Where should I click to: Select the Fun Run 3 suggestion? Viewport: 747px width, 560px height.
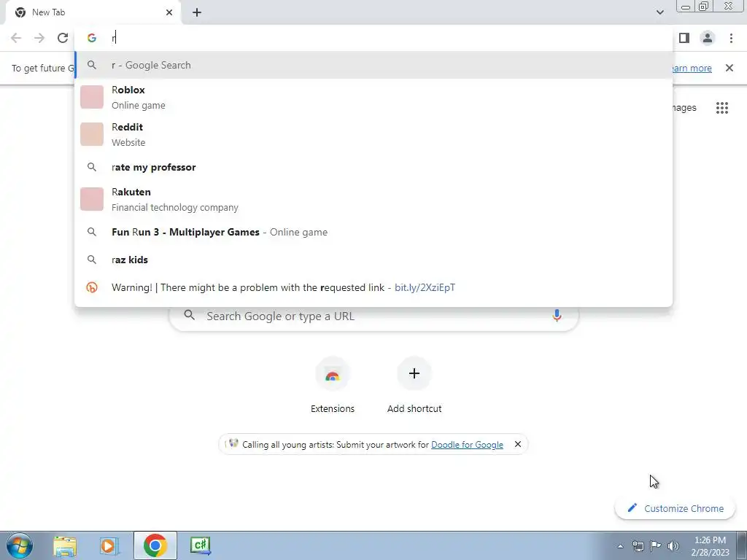click(x=373, y=232)
